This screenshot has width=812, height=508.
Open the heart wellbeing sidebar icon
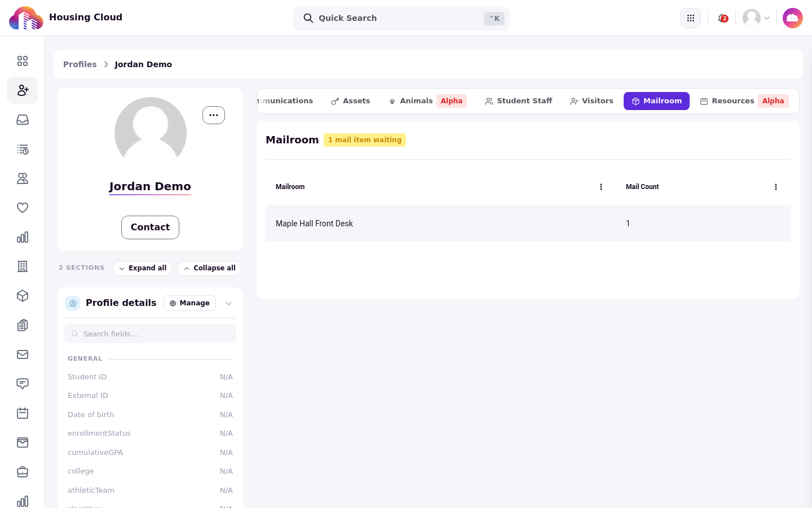pos(23,208)
